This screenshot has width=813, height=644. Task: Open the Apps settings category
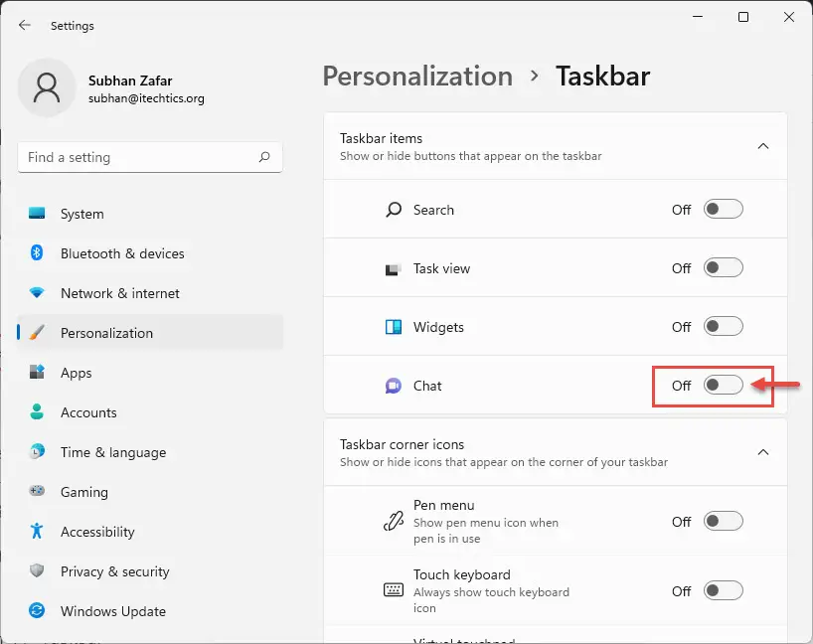150,373
